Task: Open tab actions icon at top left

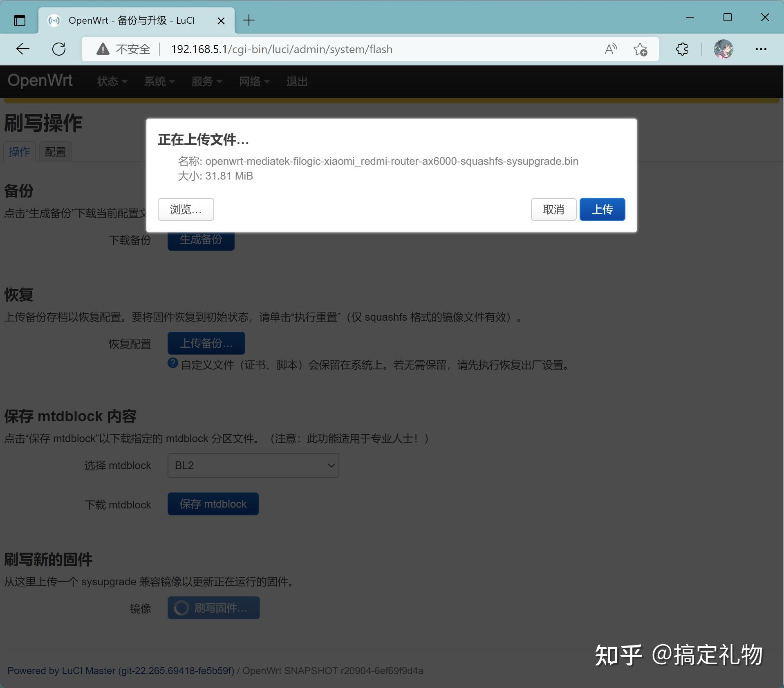Action: [x=19, y=20]
